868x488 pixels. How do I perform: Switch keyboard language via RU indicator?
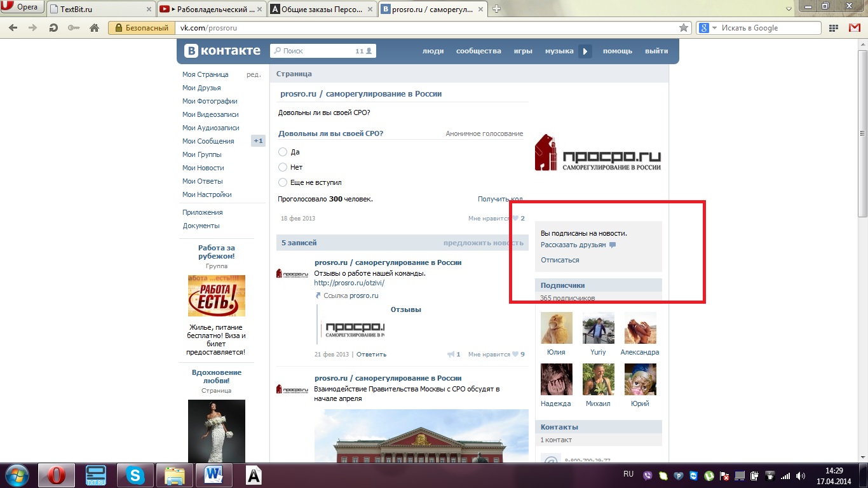click(628, 474)
